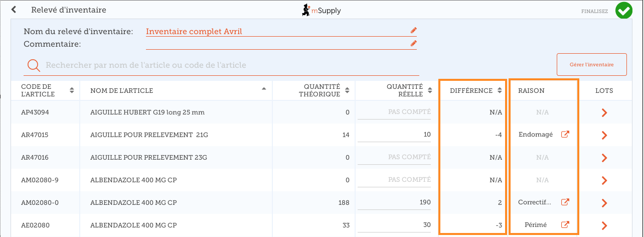This screenshot has height=237, width=644.
Task: Click the mSupply logo
Action: (x=321, y=10)
